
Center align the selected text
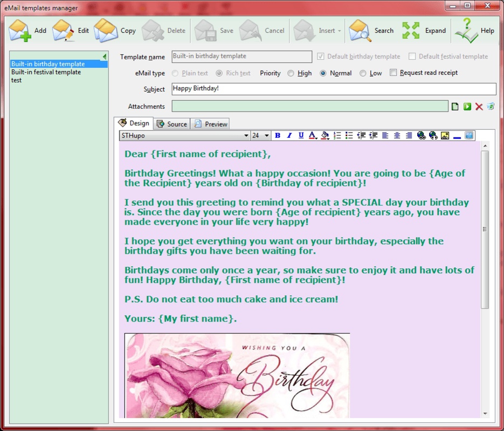[398, 135]
